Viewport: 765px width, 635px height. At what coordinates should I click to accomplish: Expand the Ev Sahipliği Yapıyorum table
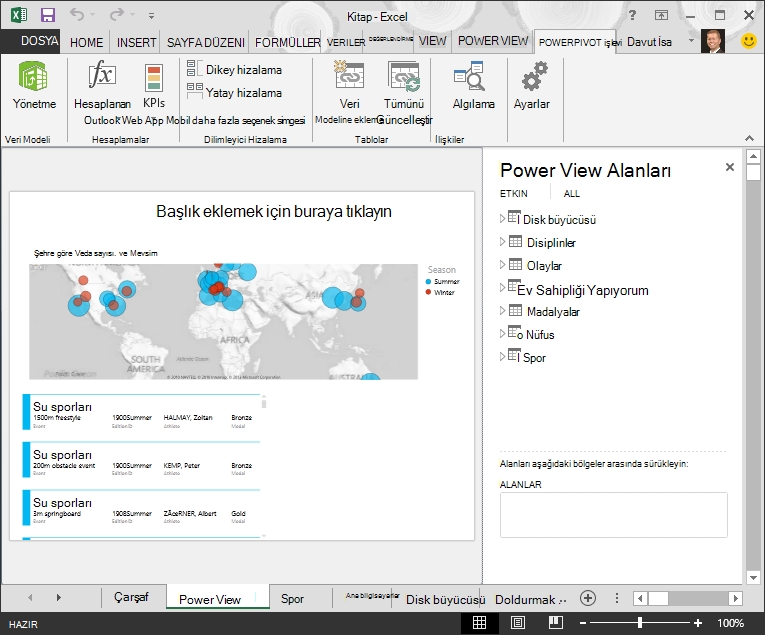(503, 287)
